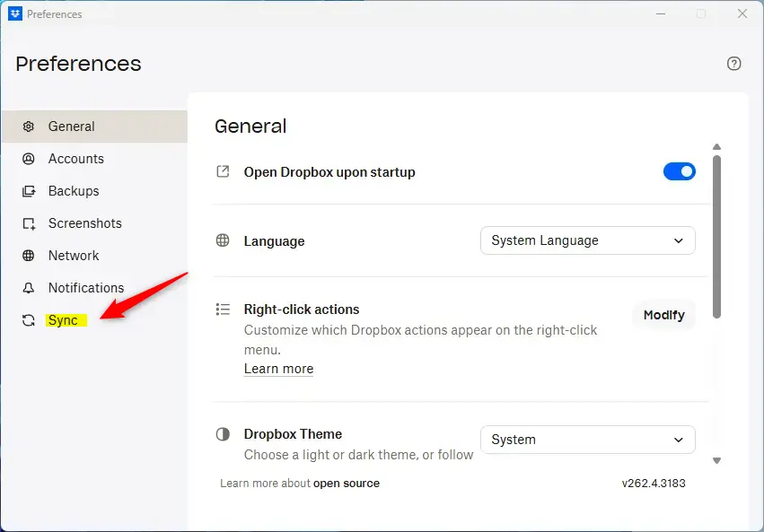The height and width of the screenshot is (532, 764).
Task: Close the Preferences window
Action: tap(742, 13)
